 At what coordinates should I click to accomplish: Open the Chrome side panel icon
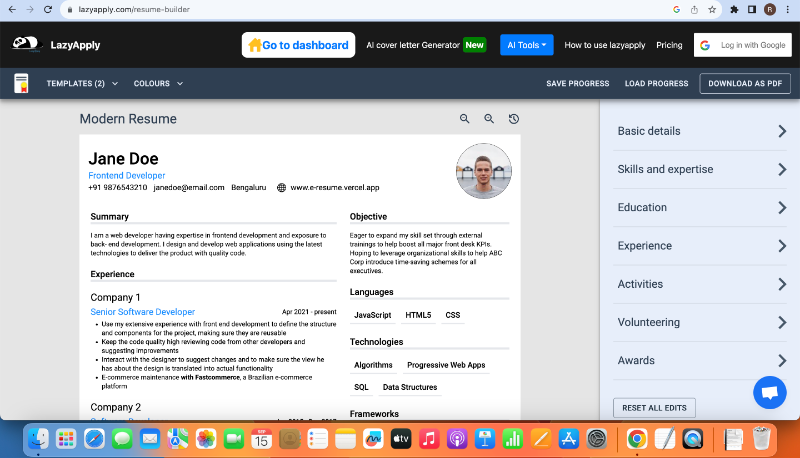pyautogui.click(x=752, y=9)
